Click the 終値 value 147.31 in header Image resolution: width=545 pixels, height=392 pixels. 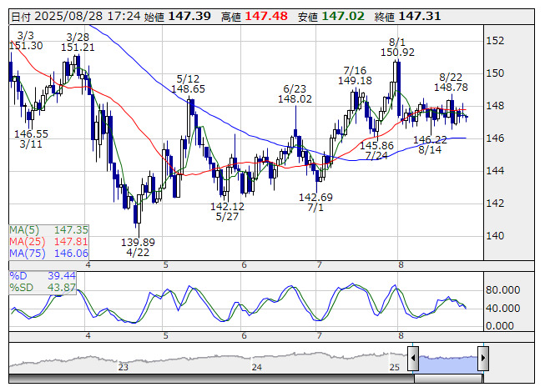420,16
